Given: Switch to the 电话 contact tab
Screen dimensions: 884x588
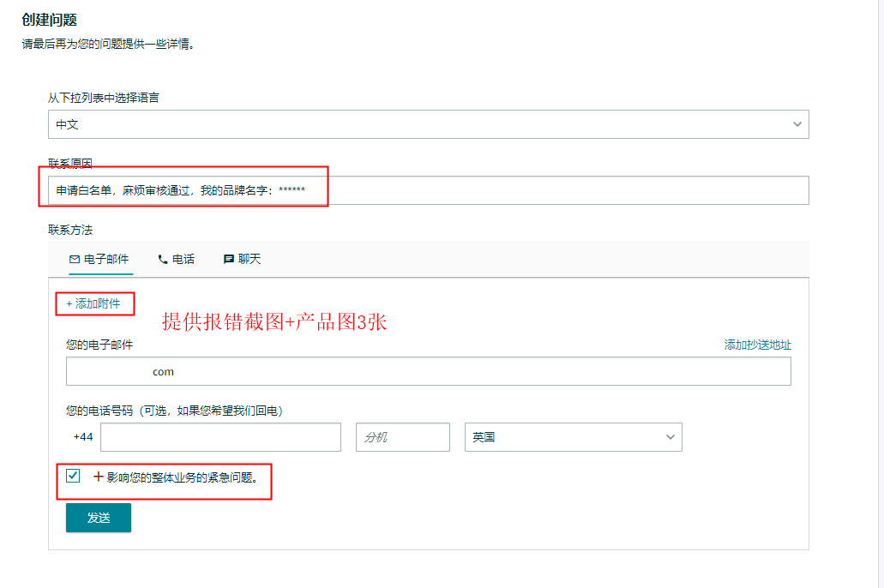Looking at the screenshot, I should pos(176,259).
